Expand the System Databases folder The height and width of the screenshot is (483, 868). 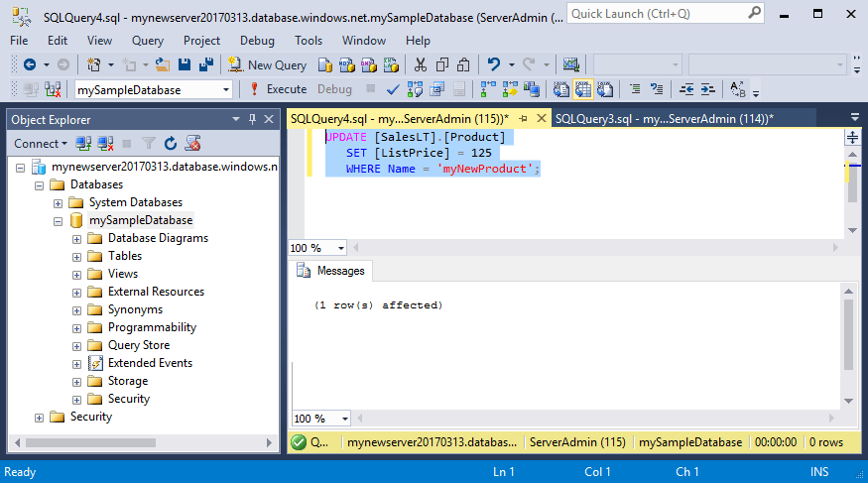coord(59,203)
